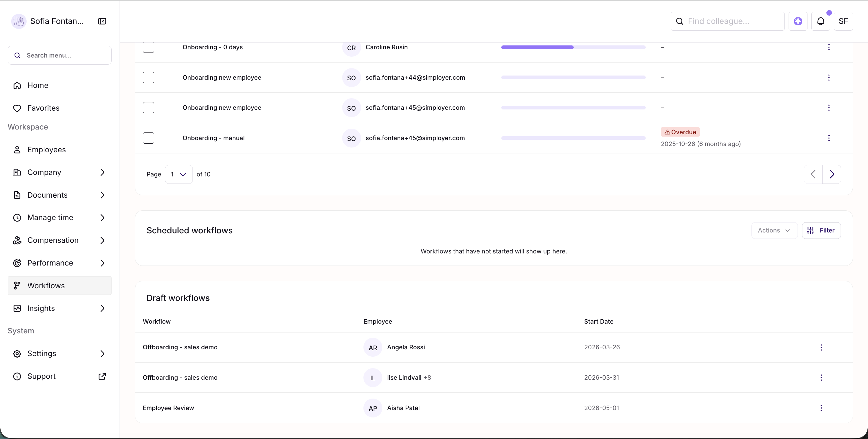Viewport: 868px width, 439px height.
Task: Go to Employees in sidebar
Action: (x=47, y=150)
